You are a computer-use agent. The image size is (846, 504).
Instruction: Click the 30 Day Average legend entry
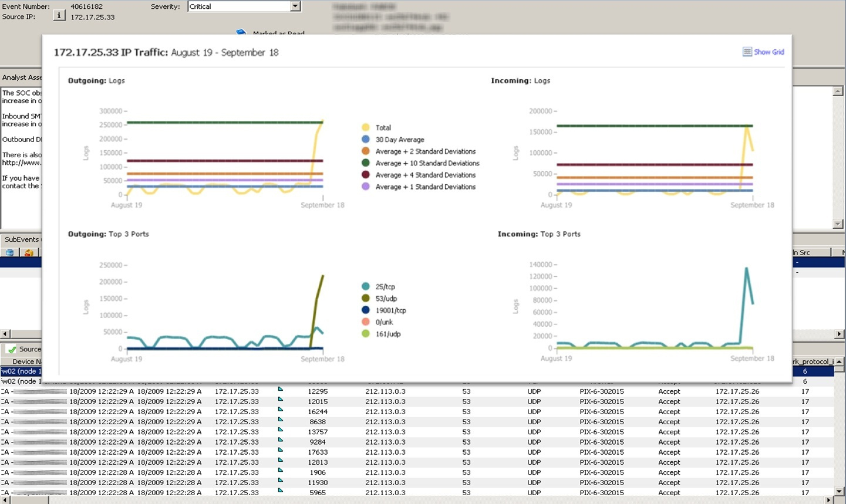pyautogui.click(x=399, y=140)
